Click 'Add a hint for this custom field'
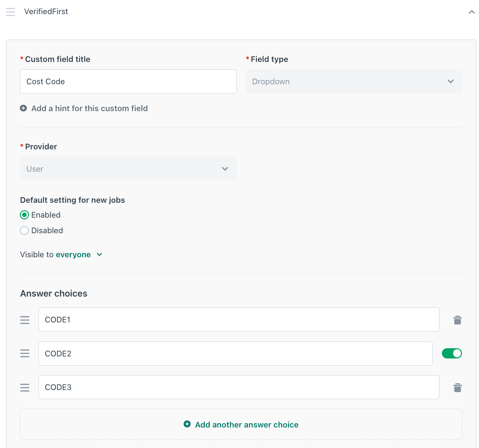479x448 pixels. coord(89,108)
